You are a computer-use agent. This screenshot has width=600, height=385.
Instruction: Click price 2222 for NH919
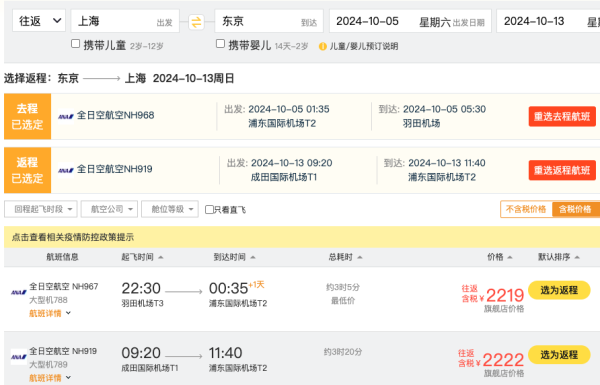503,360
